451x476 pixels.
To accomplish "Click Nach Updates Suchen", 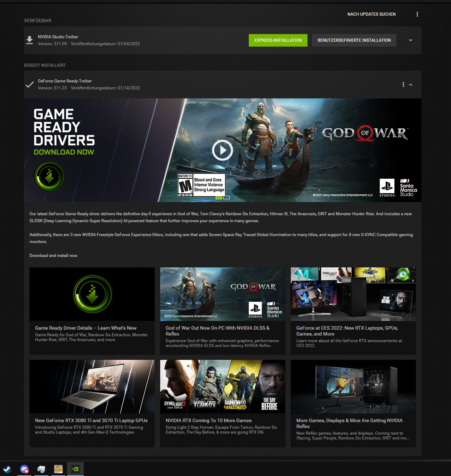I will 371,14.
